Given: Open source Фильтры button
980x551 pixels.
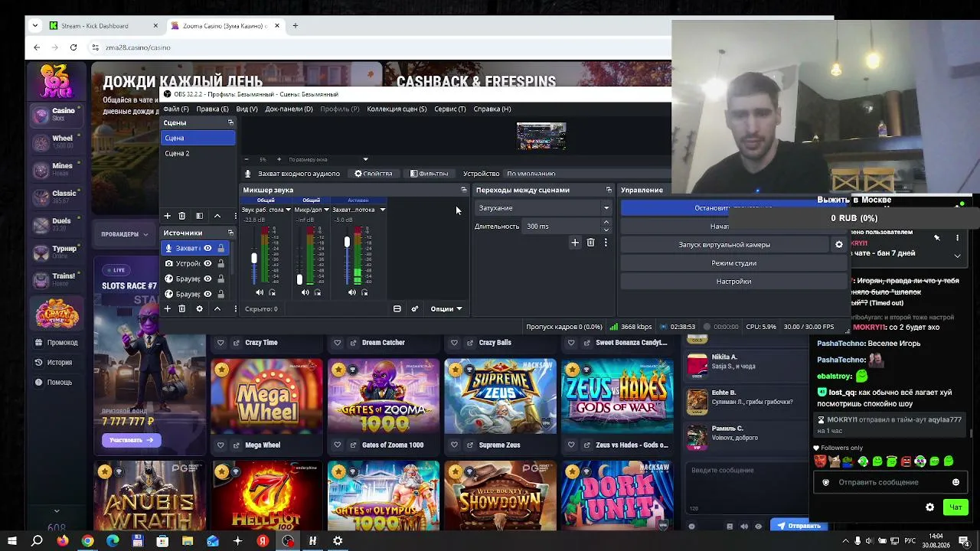Looking at the screenshot, I should 429,174.
